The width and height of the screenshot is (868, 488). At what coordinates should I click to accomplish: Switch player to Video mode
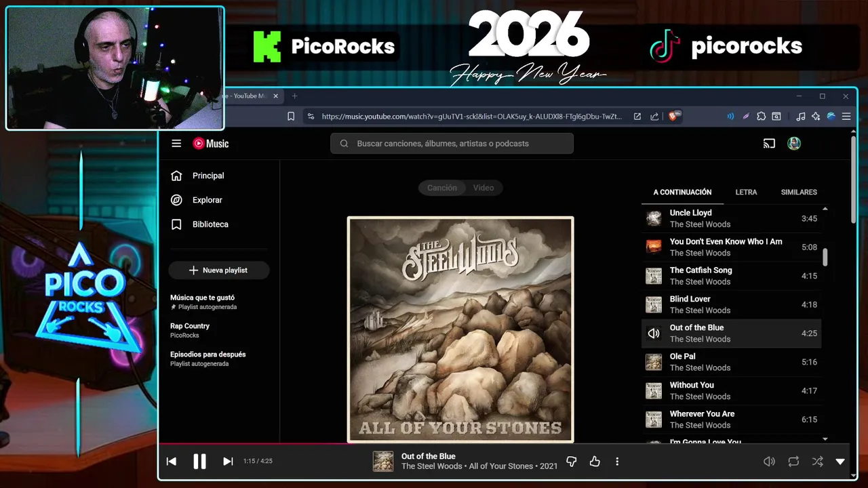coord(484,188)
